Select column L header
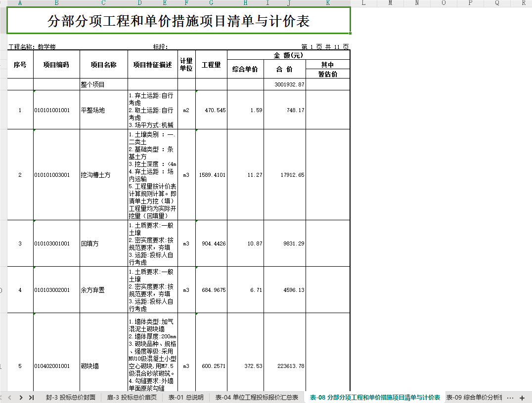The height and width of the screenshot is (403, 532). [363, 3]
